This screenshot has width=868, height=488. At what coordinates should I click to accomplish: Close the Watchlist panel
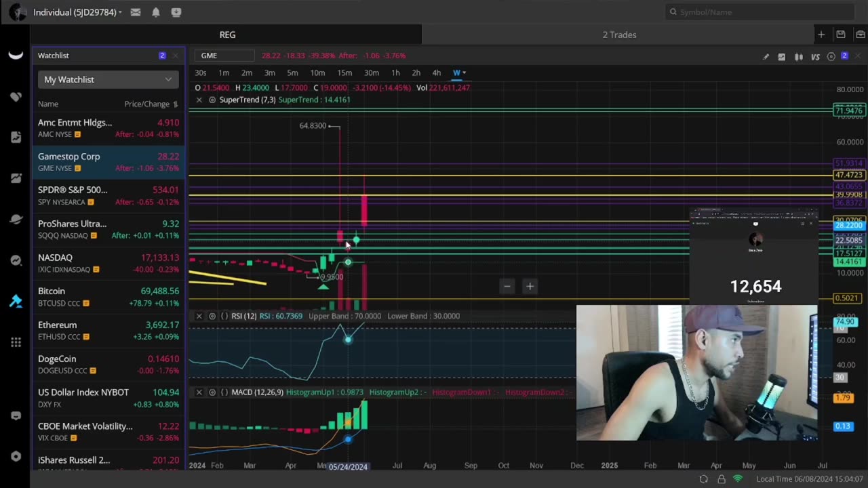coord(176,56)
